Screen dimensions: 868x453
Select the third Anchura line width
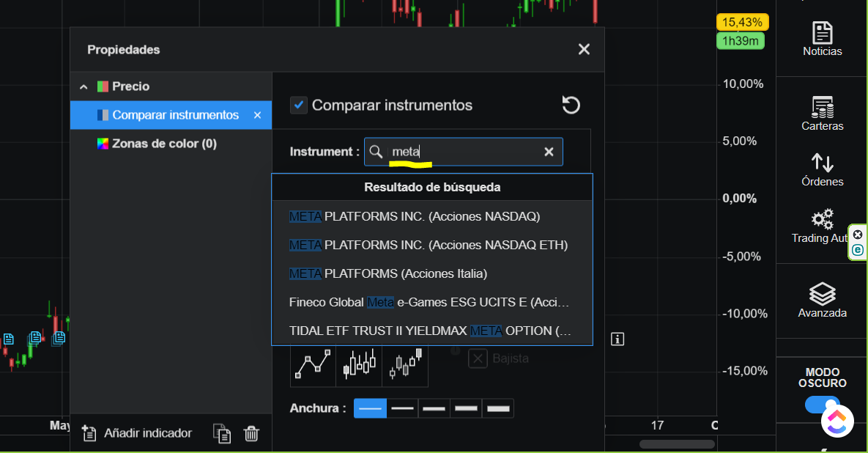tap(434, 409)
